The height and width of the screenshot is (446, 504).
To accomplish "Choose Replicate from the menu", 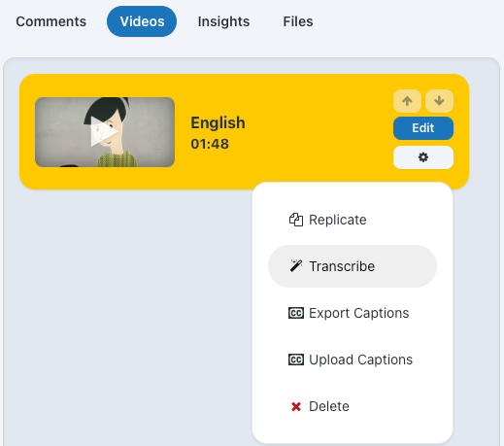I will (353, 220).
